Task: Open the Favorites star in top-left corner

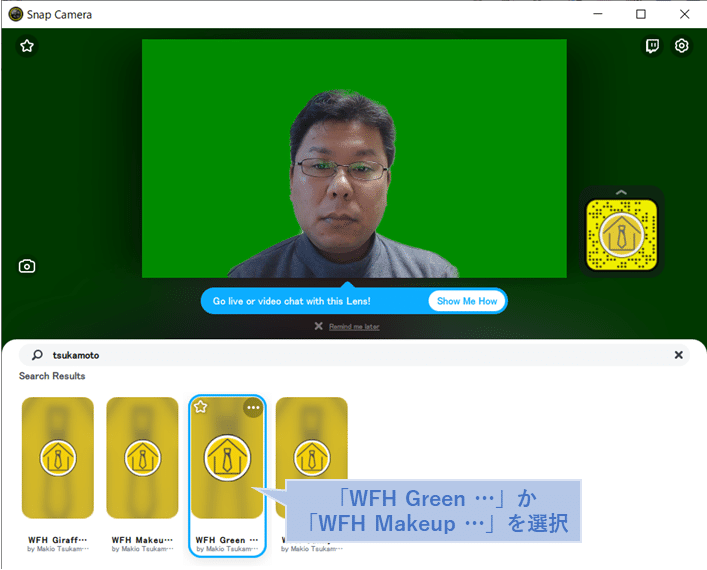Action: pyautogui.click(x=27, y=46)
